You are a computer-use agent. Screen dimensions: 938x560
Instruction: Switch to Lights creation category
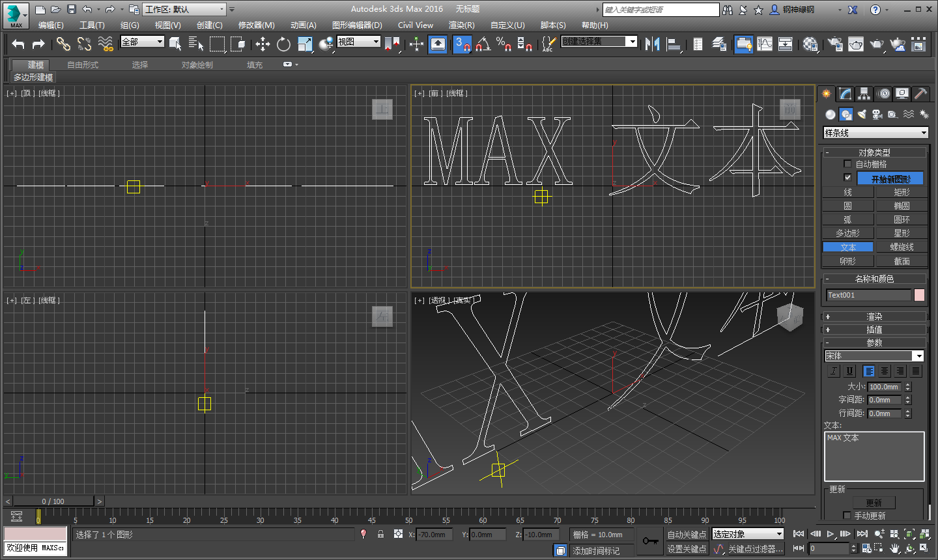pyautogui.click(x=861, y=114)
